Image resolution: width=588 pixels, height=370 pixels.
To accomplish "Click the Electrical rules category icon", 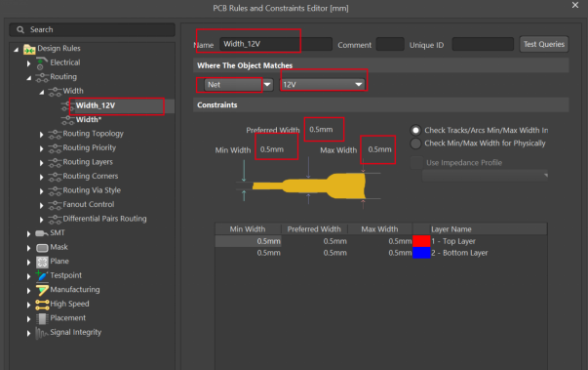I will click(41, 63).
